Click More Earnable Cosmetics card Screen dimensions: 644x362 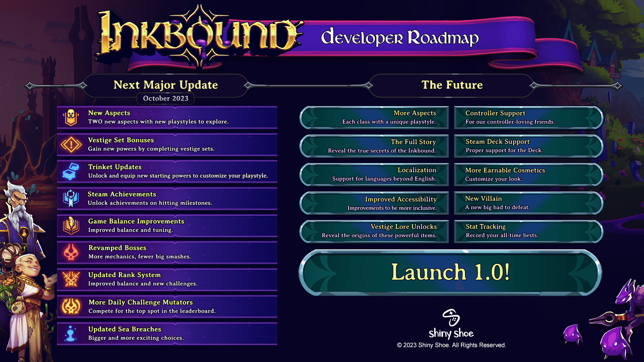pos(528,175)
